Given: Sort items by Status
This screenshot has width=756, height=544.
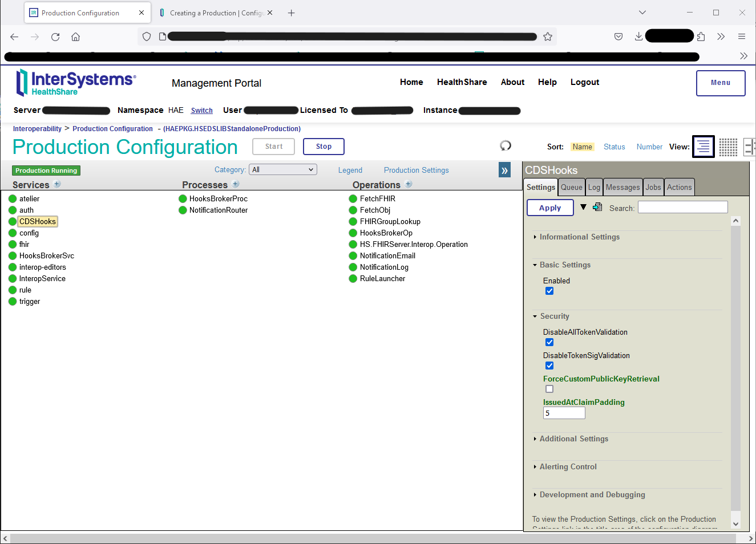Looking at the screenshot, I should [614, 147].
